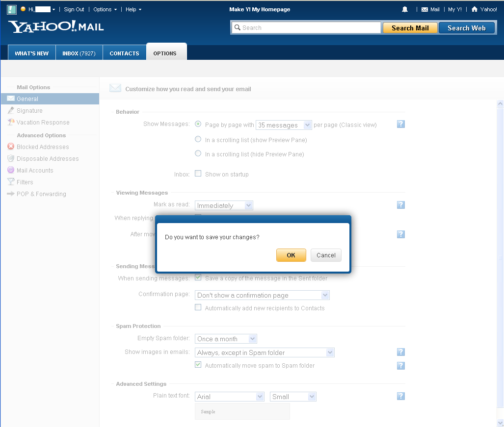Enable Inbox Show on startup checkbox
504x427 pixels.
click(198, 174)
